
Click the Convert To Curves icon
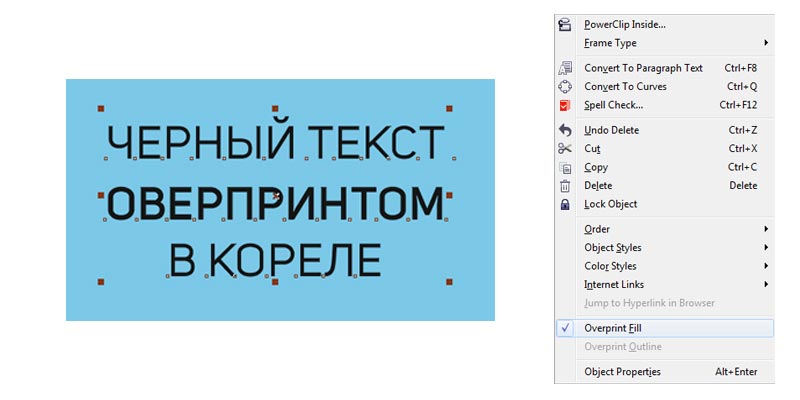[565, 87]
